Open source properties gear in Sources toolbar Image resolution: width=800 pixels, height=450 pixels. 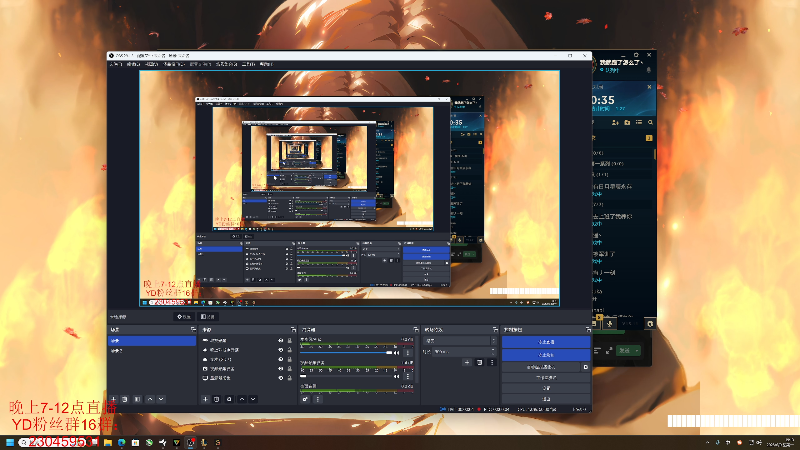tap(229, 399)
